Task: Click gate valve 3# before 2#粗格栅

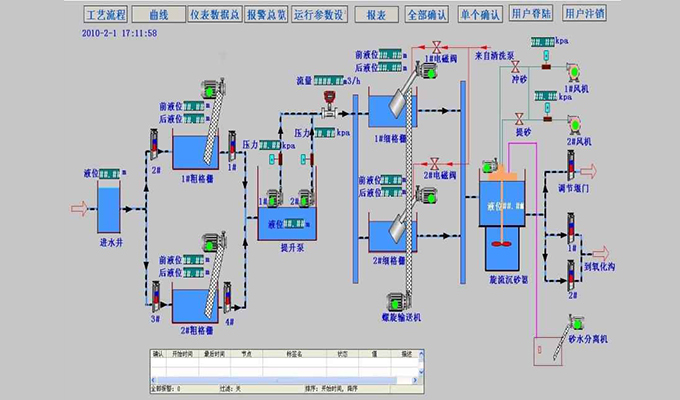Action: [x=156, y=297]
